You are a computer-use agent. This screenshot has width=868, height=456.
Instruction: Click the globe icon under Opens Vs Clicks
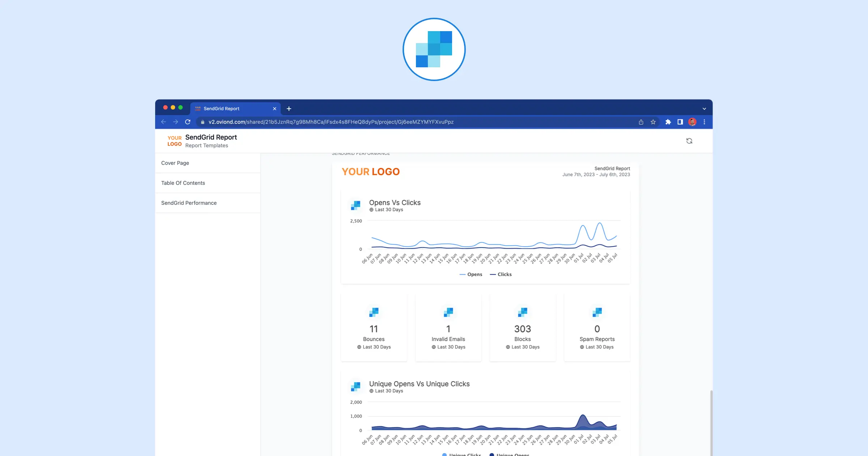click(x=371, y=210)
